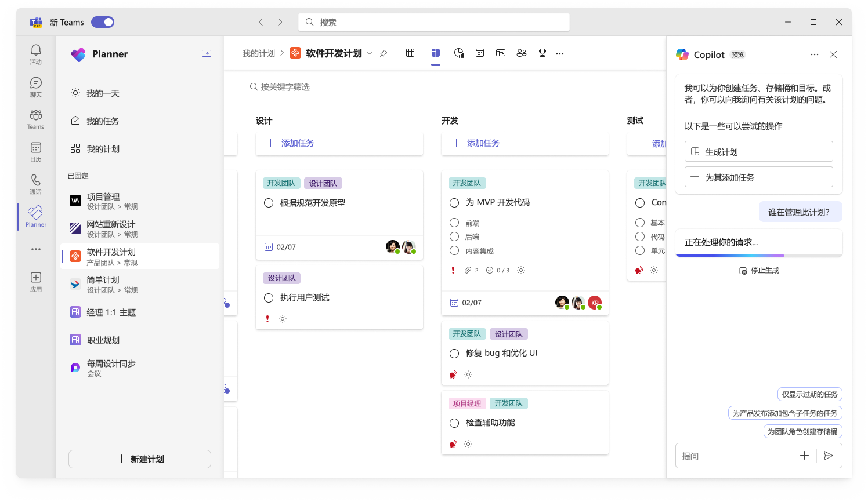The height and width of the screenshot is (502, 868).
Task: Open the Teams icon in left rail
Action: (36, 115)
